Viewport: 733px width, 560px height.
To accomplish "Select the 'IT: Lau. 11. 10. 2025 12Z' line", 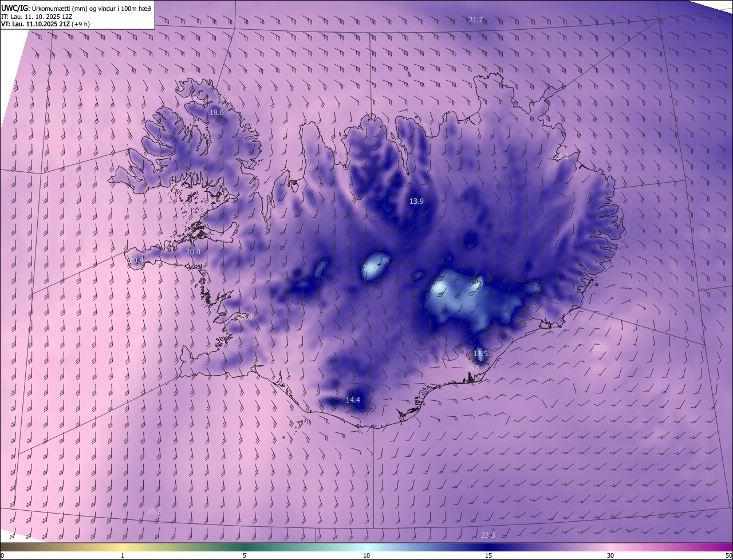I will pos(37,17).
